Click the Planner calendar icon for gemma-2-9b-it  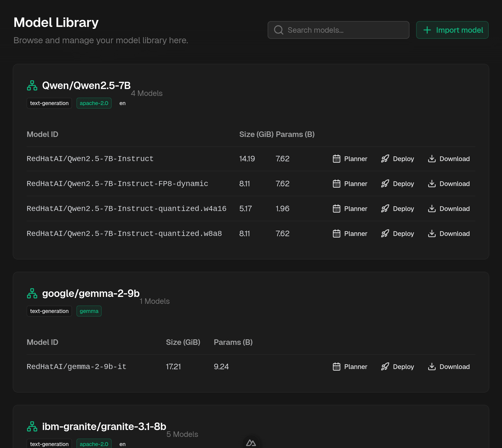click(x=337, y=366)
